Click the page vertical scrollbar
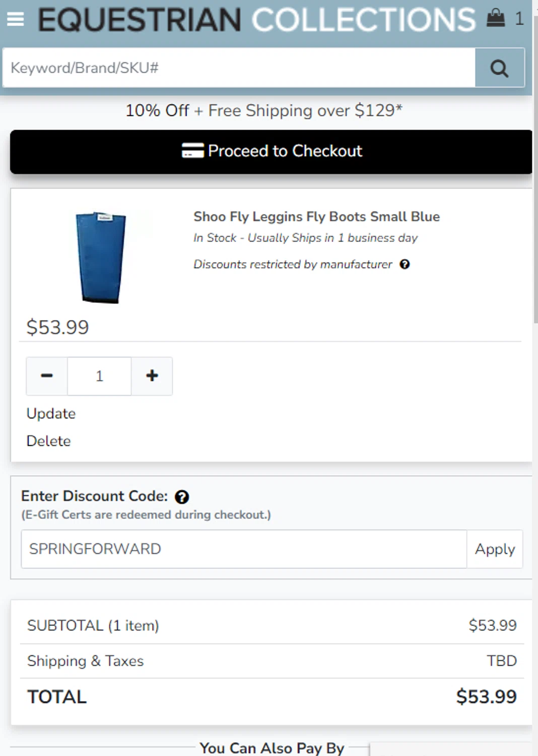The width and height of the screenshot is (538, 756). tap(535, 171)
